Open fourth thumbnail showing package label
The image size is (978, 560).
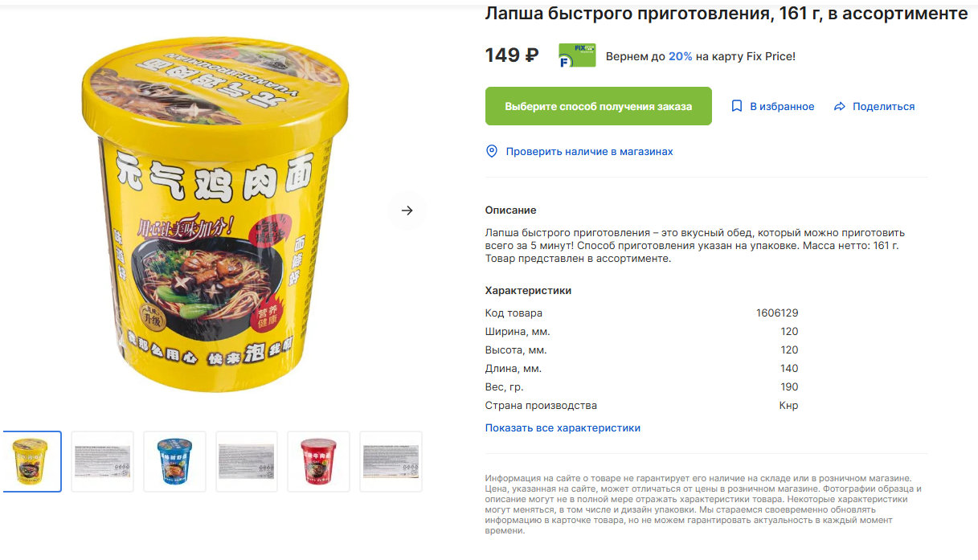click(x=247, y=461)
